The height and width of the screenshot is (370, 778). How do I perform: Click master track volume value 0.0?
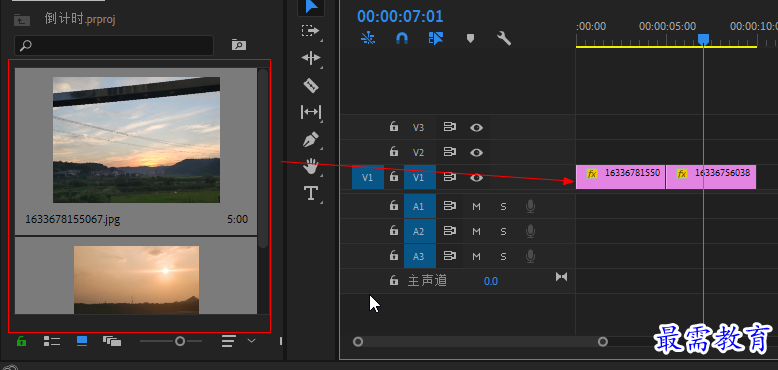[x=491, y=281]
